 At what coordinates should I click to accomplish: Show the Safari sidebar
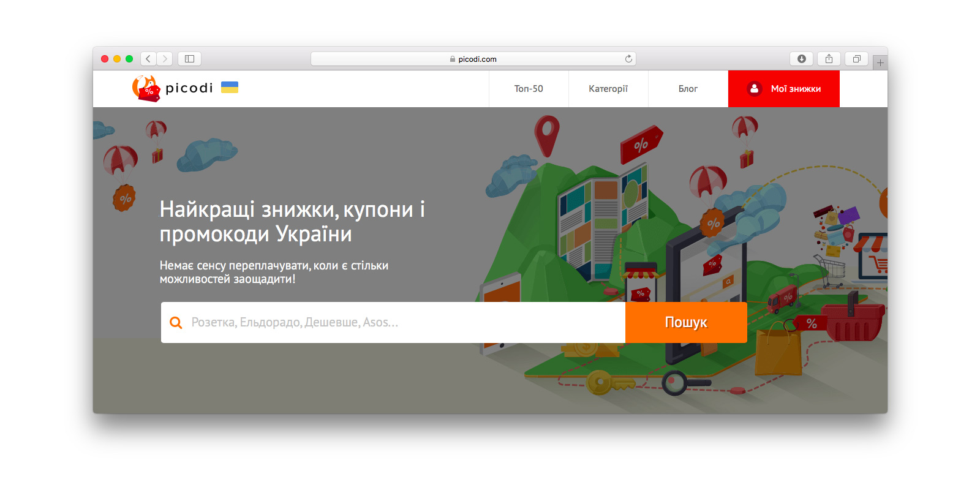[189, 59]
